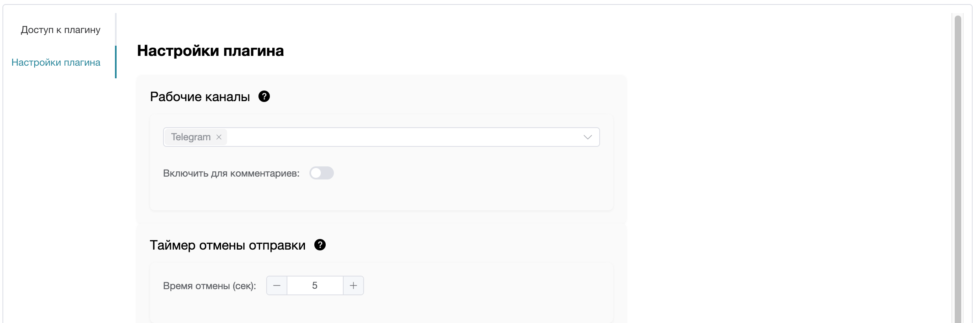
Task: Click the Telegram tag label
Action: click(x=191, y=137)
